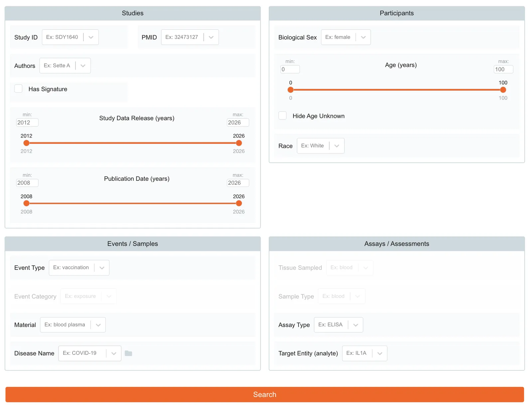This screenshot has width=532, height=408.
Task: Check the Hide Age Unknown box
Action: coord(283,116)
